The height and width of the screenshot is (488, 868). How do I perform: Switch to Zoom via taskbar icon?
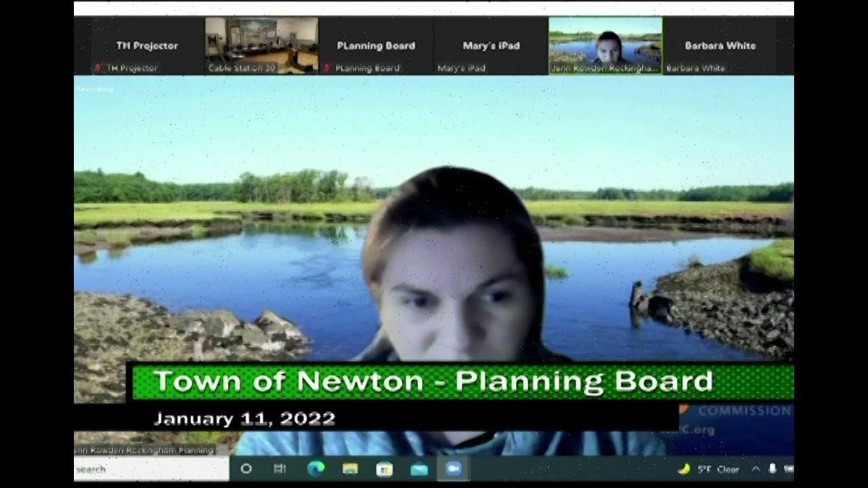453,468
